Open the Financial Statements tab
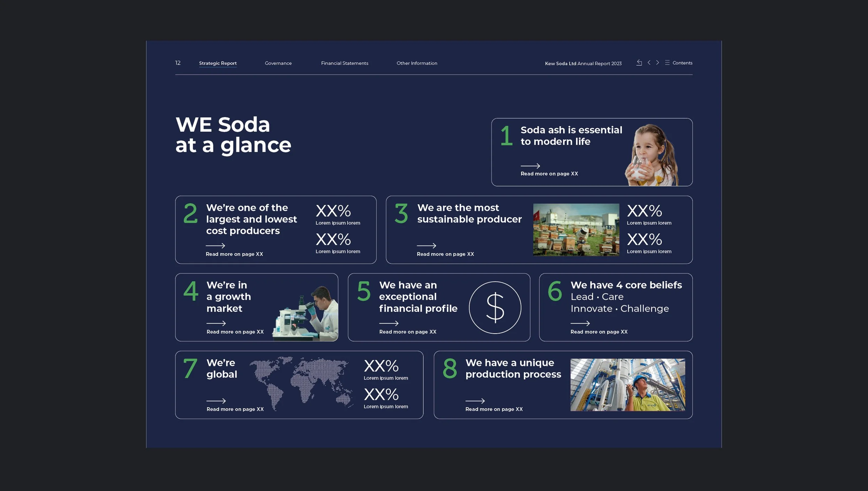 pyautogui.click(x=344, y=63)
